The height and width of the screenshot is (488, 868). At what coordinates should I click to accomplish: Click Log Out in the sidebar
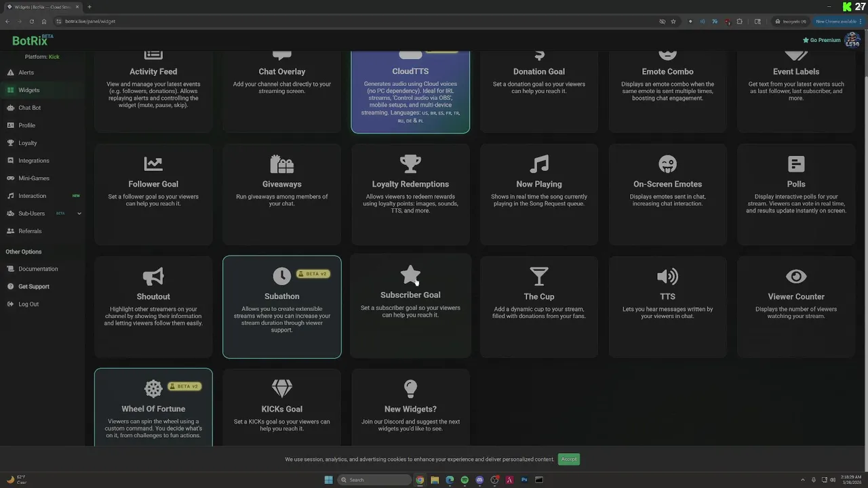pos(42,304)
